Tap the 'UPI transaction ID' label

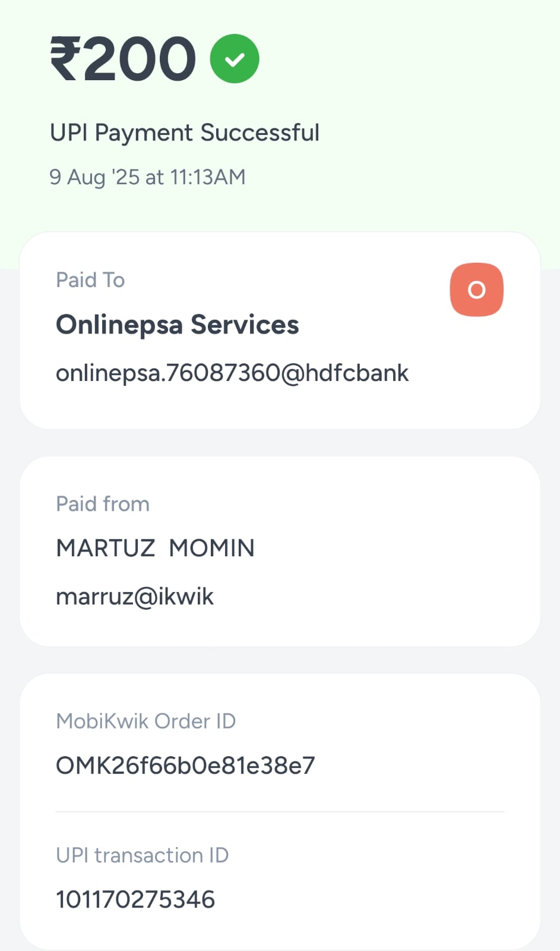(143, 855)
